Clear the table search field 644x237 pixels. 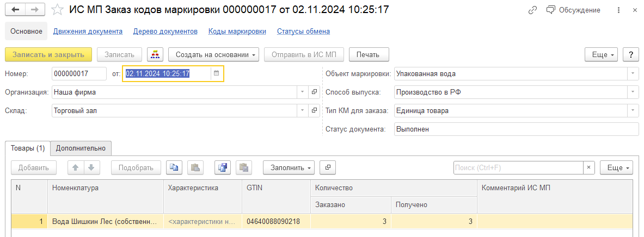pyautogui.click(x=588, y=167)
